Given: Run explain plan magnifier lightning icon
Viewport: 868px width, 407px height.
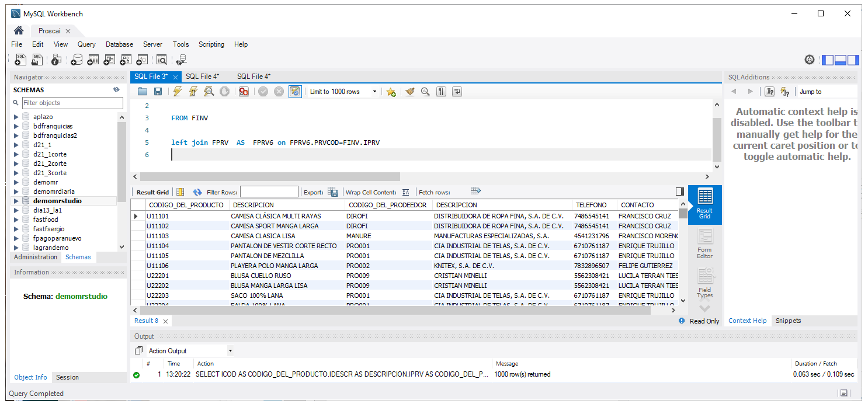Looking at the screenshot, I should click(x=209, y=92).
